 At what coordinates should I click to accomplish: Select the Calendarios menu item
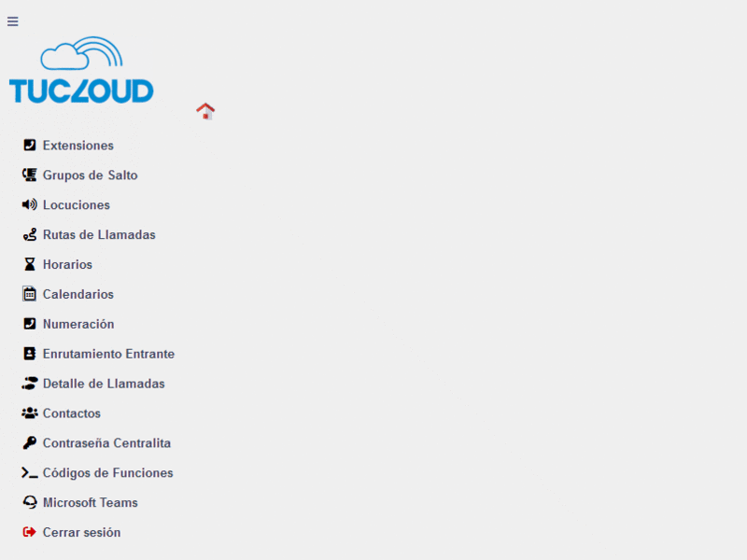(79, 294)
